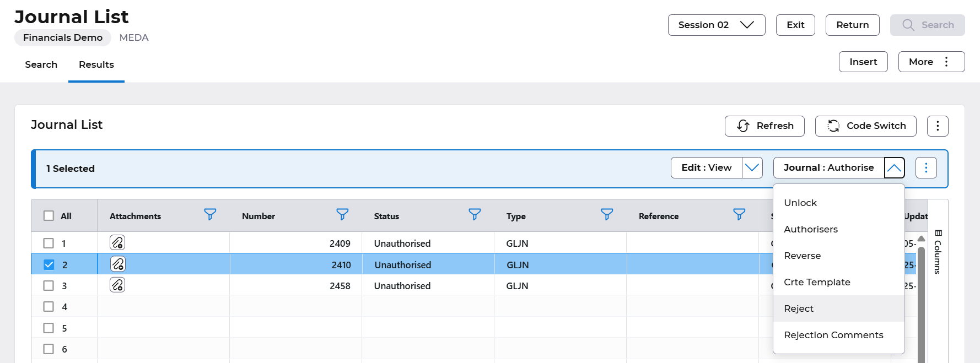Click the Return button
Screen dimensions: 980x363
coord(852,25)
